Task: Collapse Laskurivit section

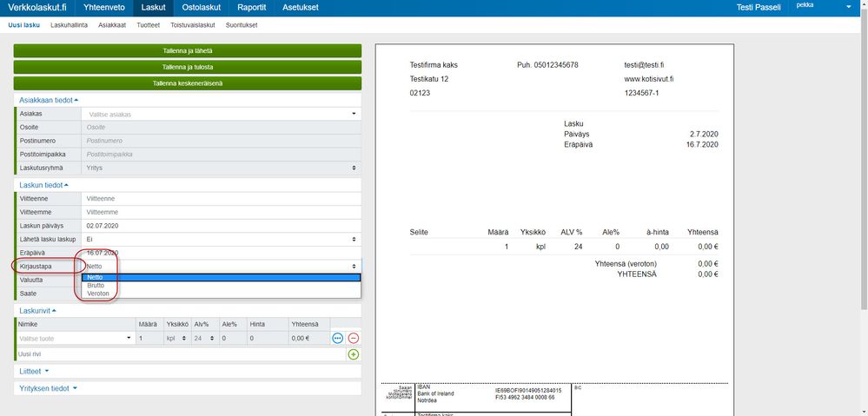Action: click(x=37, y=311)
